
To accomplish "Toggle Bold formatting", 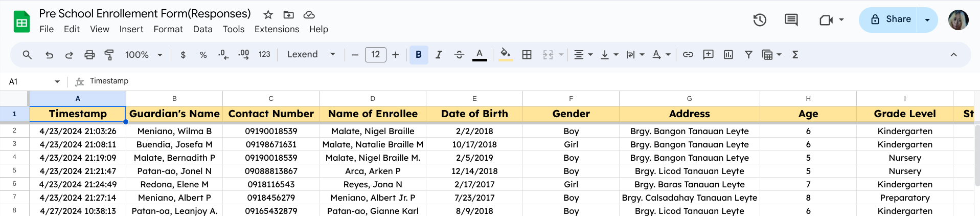I will coord(419,55).
